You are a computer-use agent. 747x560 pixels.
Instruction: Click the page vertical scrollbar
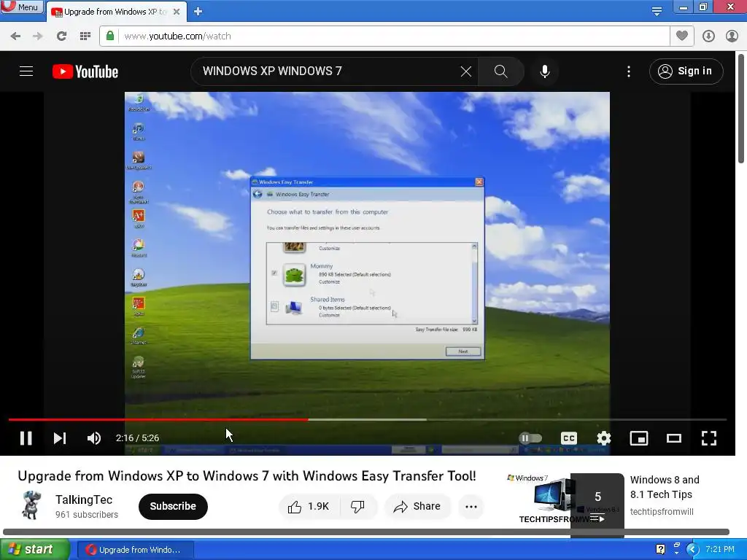tap(741, 109)
